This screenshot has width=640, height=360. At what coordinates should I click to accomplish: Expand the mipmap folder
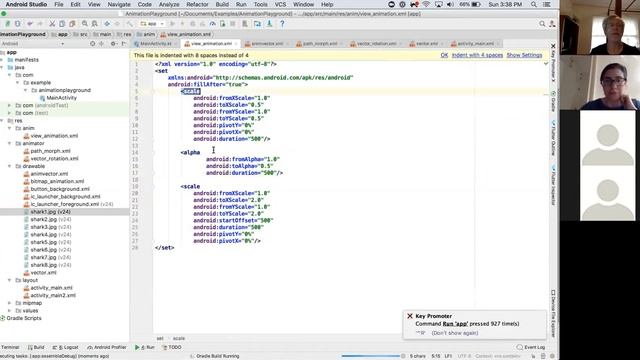[10, 303]
